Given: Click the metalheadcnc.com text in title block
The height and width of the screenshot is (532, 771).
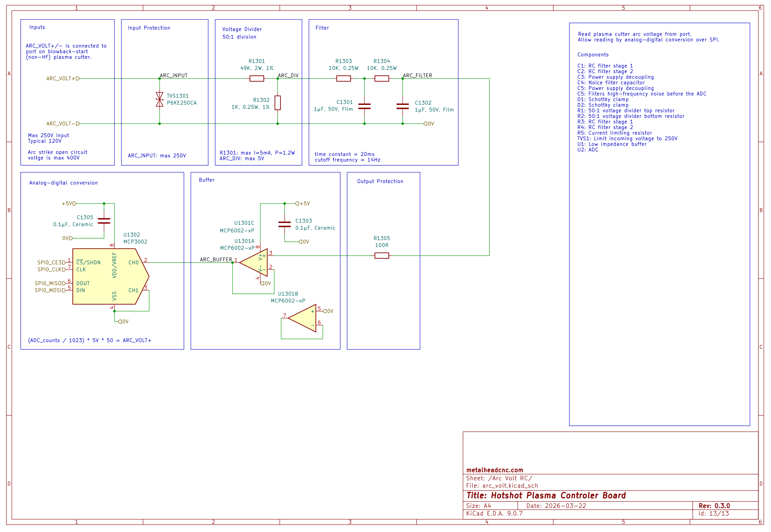Looking at the screenshot, I should pos(494,470).
